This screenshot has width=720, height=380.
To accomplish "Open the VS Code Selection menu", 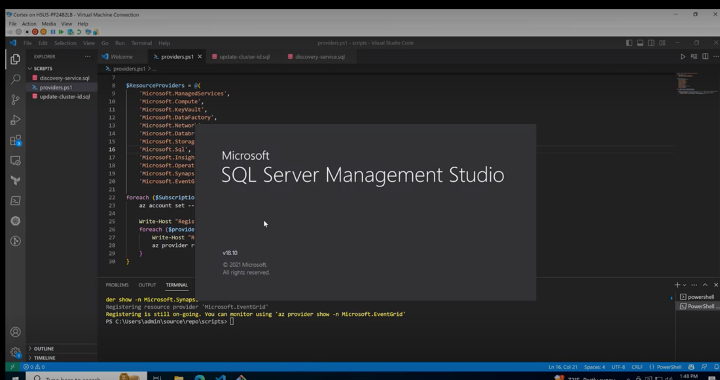I will click(65, 43).
